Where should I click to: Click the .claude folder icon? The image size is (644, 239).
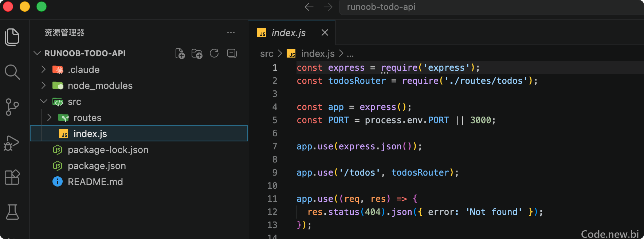point(58,70)
